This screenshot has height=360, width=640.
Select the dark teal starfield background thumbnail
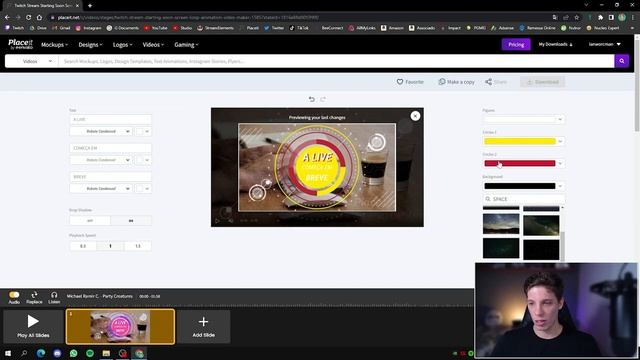pos(501,248)
